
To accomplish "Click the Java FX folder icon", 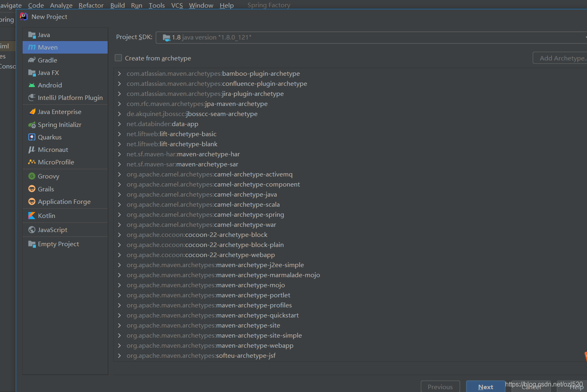I will point(32,73).
